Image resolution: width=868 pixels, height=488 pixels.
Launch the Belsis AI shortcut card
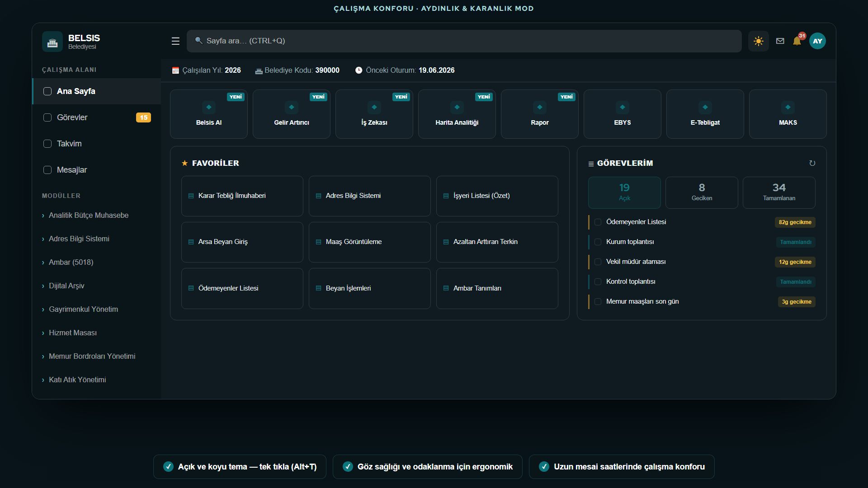tap(209, 114)
